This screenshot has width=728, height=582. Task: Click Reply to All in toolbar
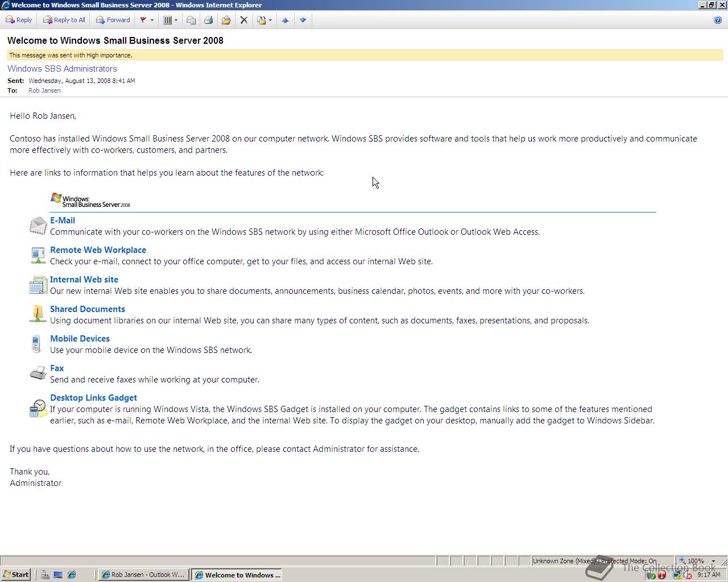coord(64,20)
